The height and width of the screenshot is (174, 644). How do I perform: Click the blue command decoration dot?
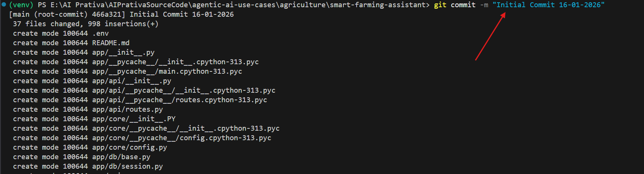[x=4, y=5]
